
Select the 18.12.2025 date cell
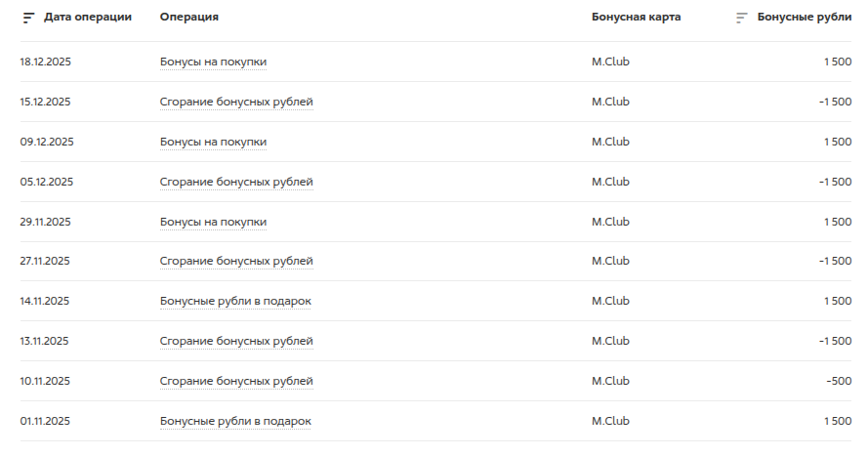(x=46, y=62)
